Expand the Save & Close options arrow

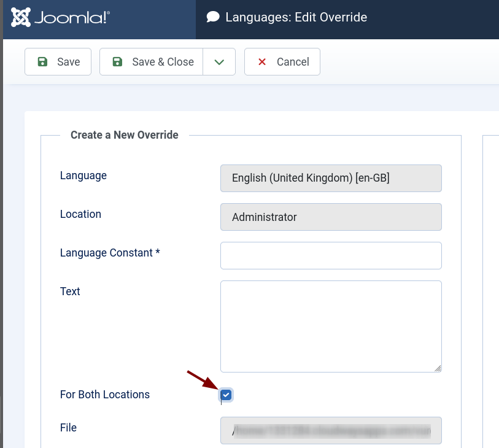coord(219,61)
